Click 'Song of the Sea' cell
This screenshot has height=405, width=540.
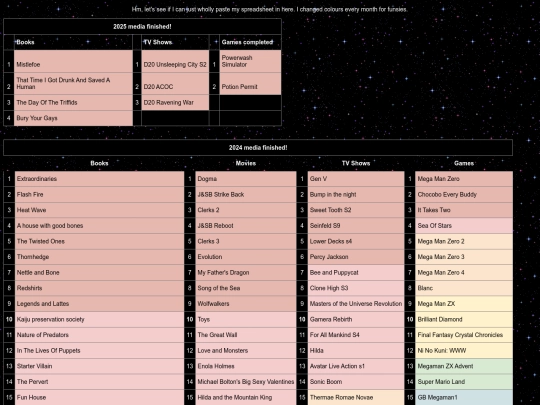coord(246,288)
